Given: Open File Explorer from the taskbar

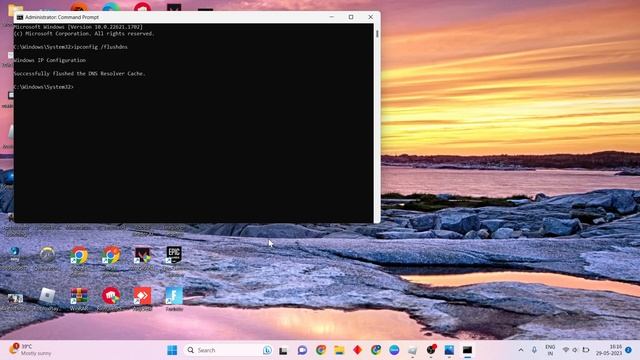Looking at the screenshot, I should [339, 350].
